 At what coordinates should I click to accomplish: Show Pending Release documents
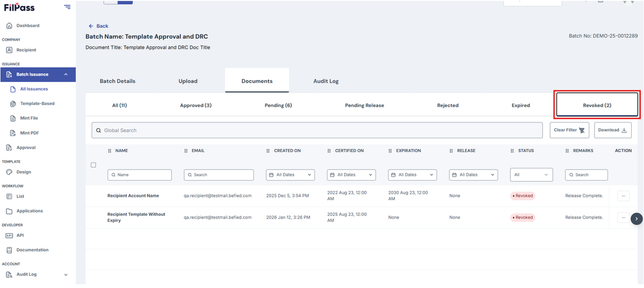coord(364,106)
